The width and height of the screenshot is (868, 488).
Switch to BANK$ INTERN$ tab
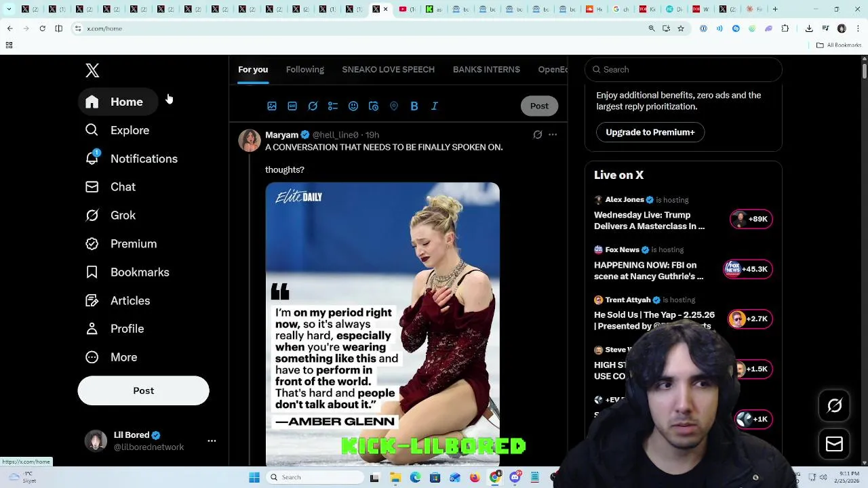click(x=486, y=70)
